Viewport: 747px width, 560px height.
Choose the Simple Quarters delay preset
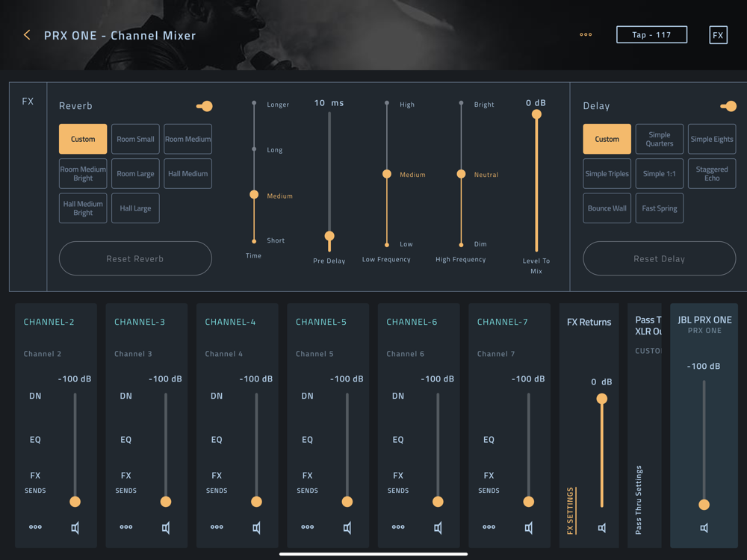tap(660, 139)
